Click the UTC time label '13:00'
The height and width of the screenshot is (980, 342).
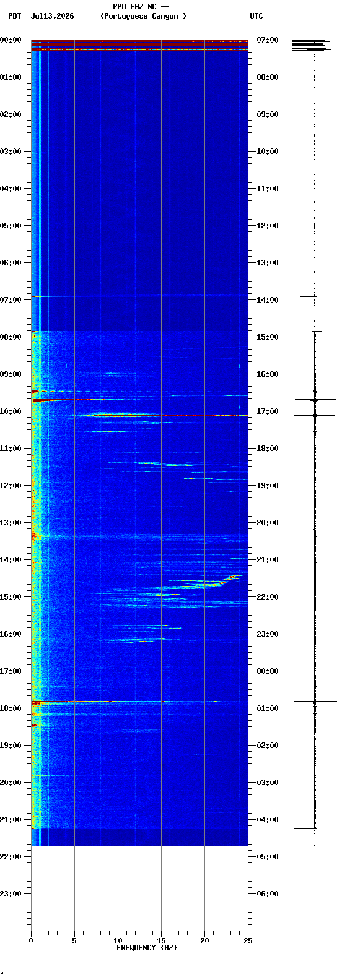pyautogui.click(x=268, y=263)
